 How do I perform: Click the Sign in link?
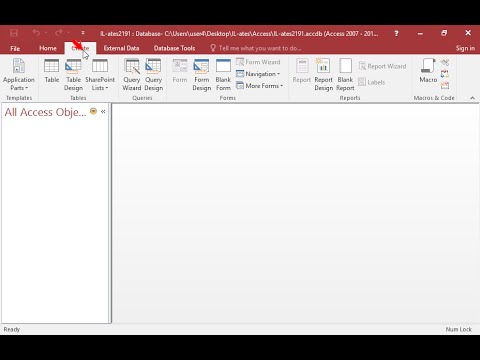pos(465,48)
